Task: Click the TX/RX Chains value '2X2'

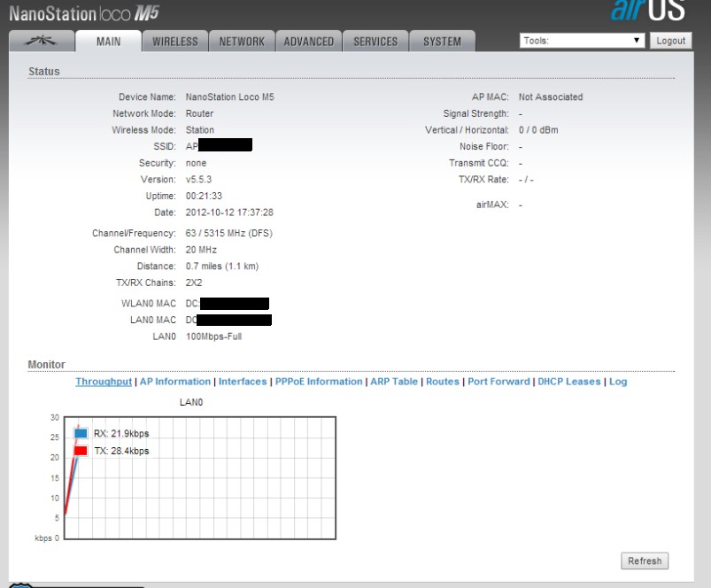Action: tap(194, 282)
